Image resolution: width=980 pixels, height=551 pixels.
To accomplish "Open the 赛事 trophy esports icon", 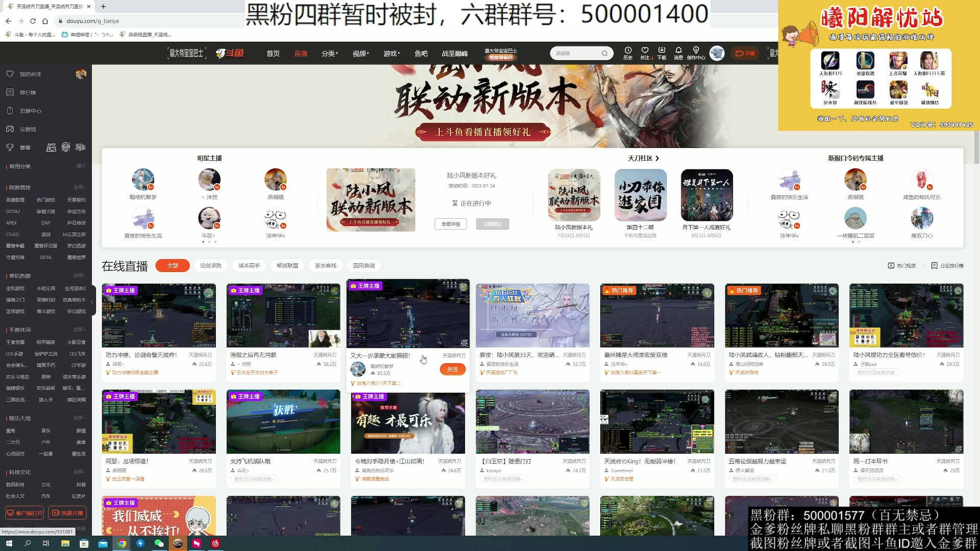I will [10, 147].
